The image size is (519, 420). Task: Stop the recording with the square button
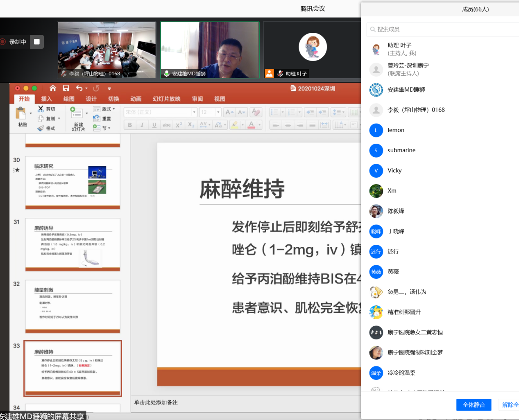coord(37,42)
